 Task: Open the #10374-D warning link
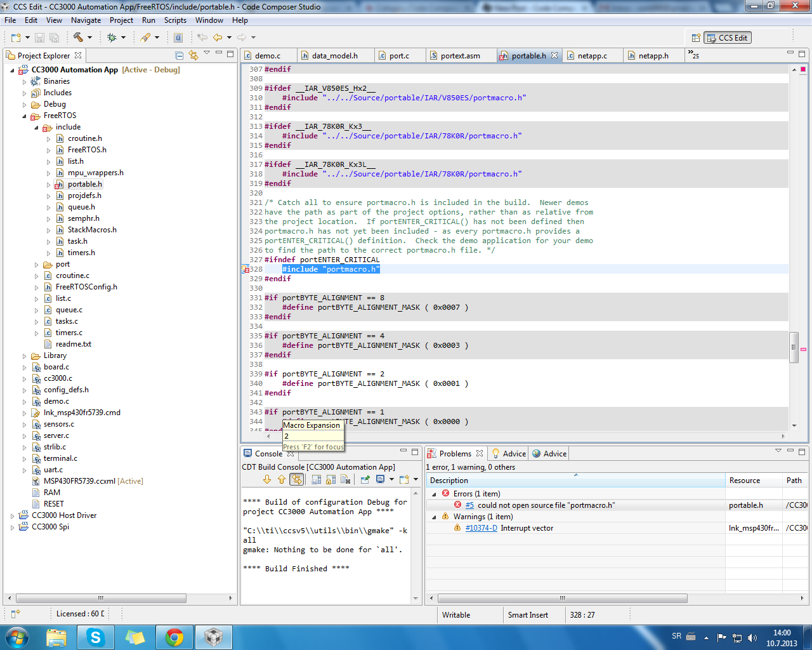click(x=481, y=528)
